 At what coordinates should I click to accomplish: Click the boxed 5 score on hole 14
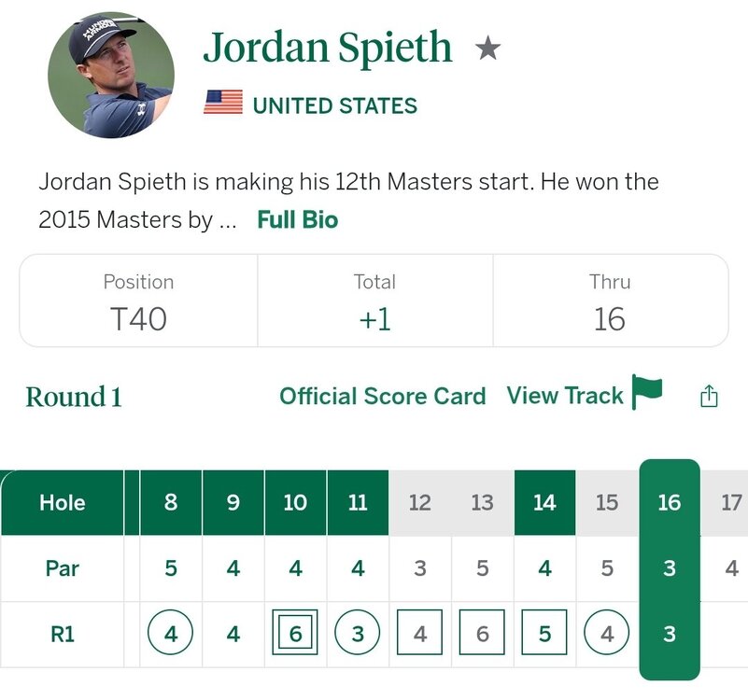click(x=544, y=635)
